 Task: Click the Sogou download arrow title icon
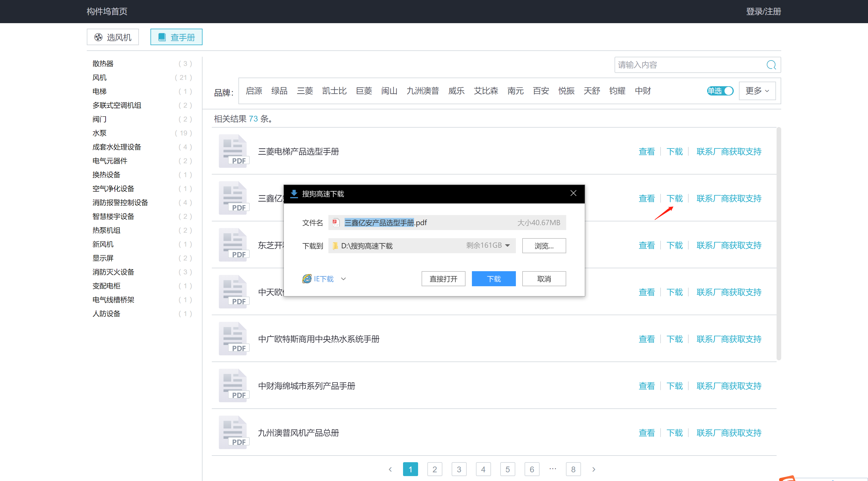pyautogui.click(x=294, y=194)
